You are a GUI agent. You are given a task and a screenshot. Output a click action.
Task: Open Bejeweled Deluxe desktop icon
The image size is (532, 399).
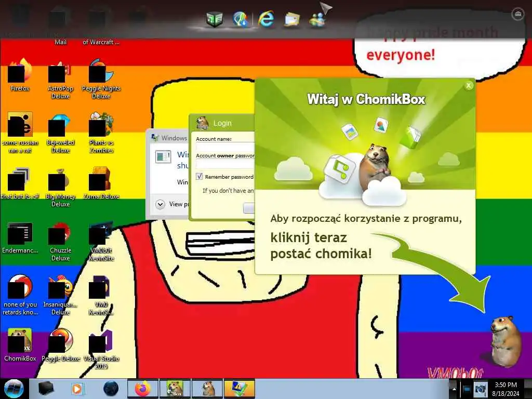pos(60,133)
